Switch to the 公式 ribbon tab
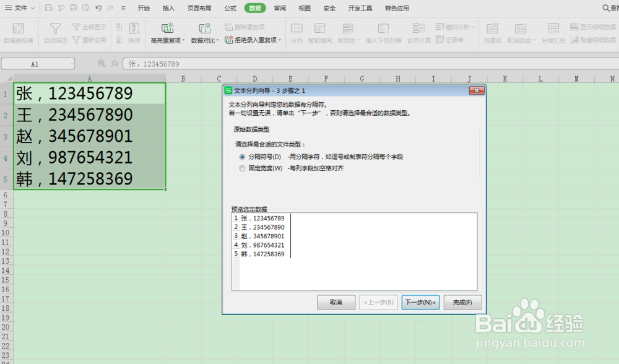619x364 pixels. coord(230,8)
